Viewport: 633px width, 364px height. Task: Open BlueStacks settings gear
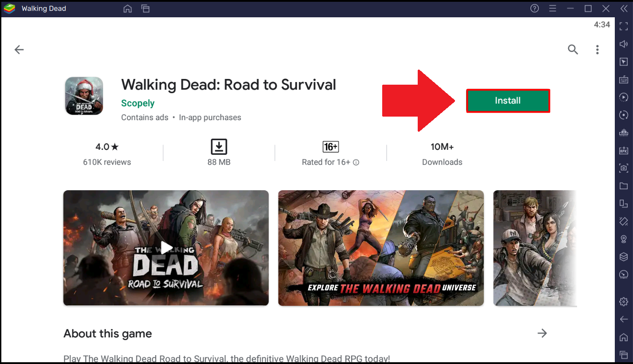(624, 302)
